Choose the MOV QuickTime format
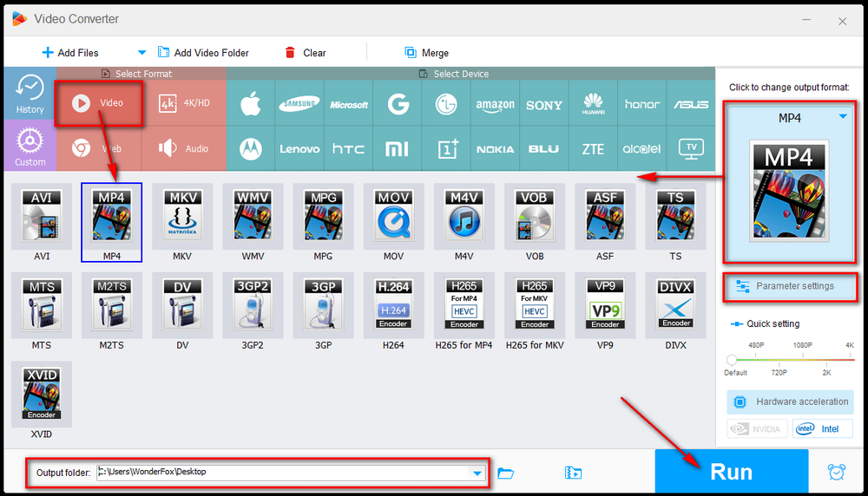Screen dimensions: 868x496 pyautogui.click(x=393, y=216)
